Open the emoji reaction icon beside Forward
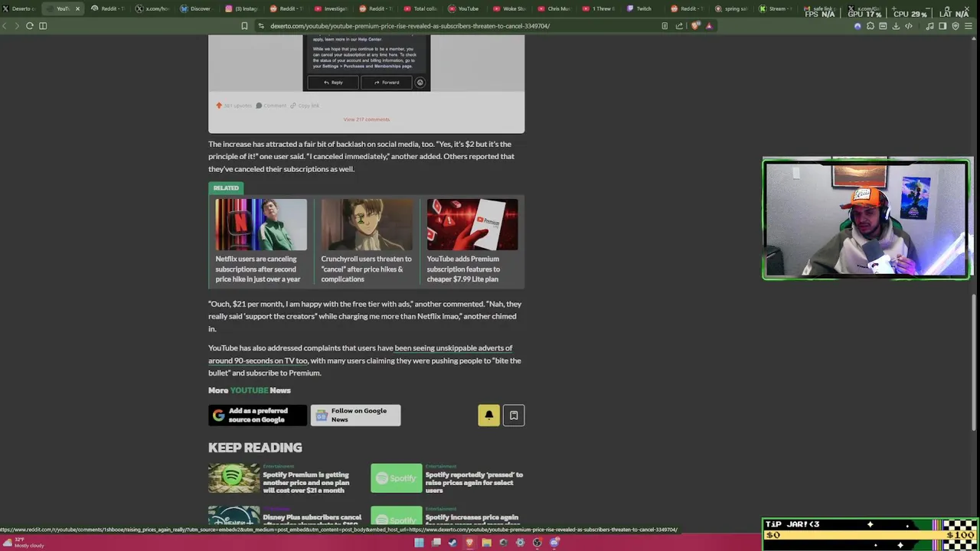This screenshot has width=980, height=551. click(x=420, y=82)
